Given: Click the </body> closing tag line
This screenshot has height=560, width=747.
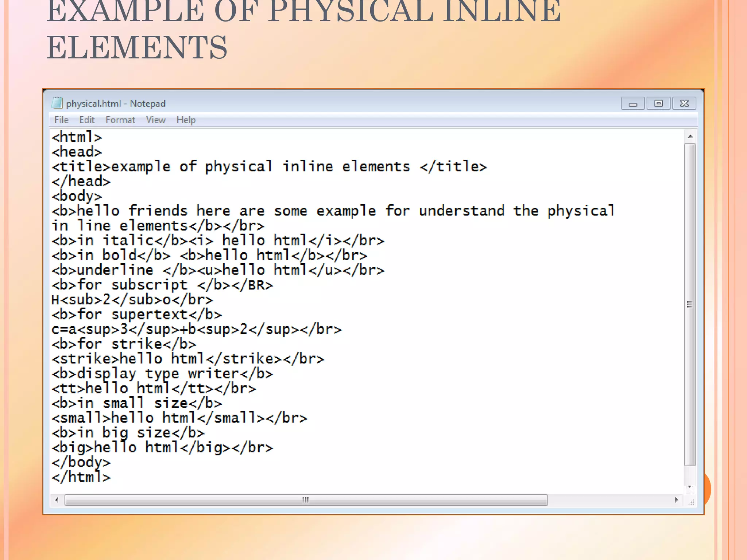Looking at the screenshot, I should pos(81,462).
